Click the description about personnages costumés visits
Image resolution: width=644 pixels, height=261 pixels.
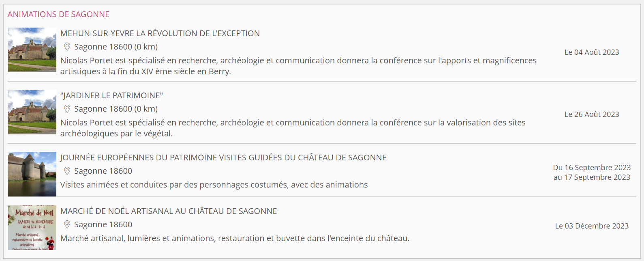click(x=214, y=185)
